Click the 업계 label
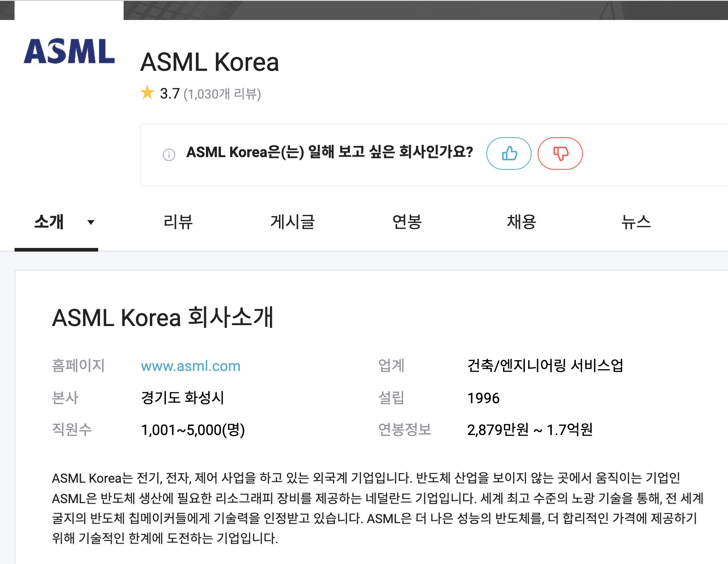Screen dimensions: 728x564 (x=391, y=366)
